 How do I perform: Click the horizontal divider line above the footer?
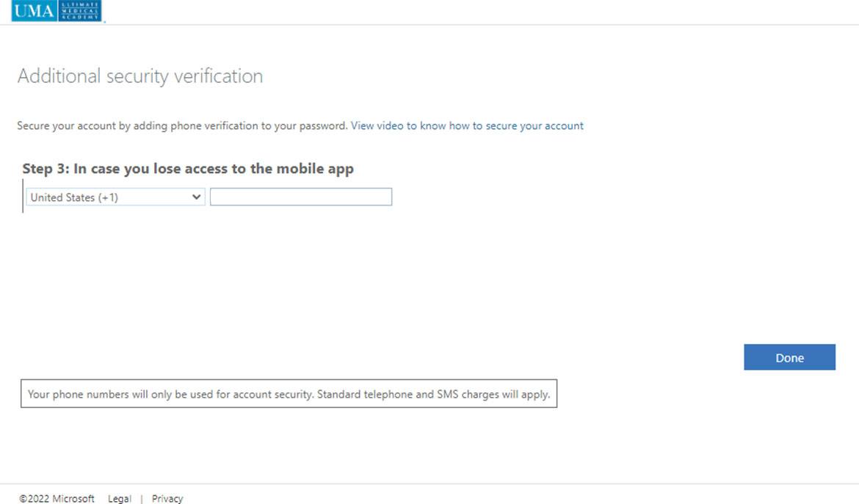(429, 483)
